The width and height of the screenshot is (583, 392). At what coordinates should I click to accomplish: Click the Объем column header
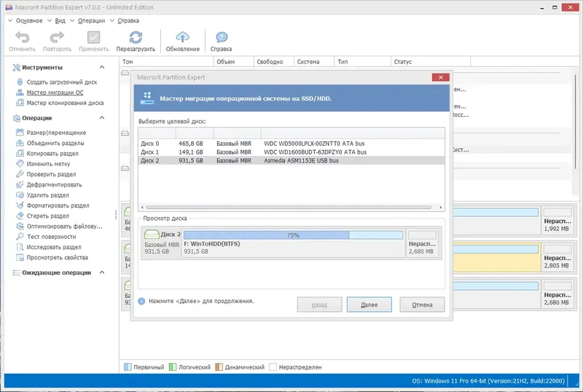click(x=233, y=62)
